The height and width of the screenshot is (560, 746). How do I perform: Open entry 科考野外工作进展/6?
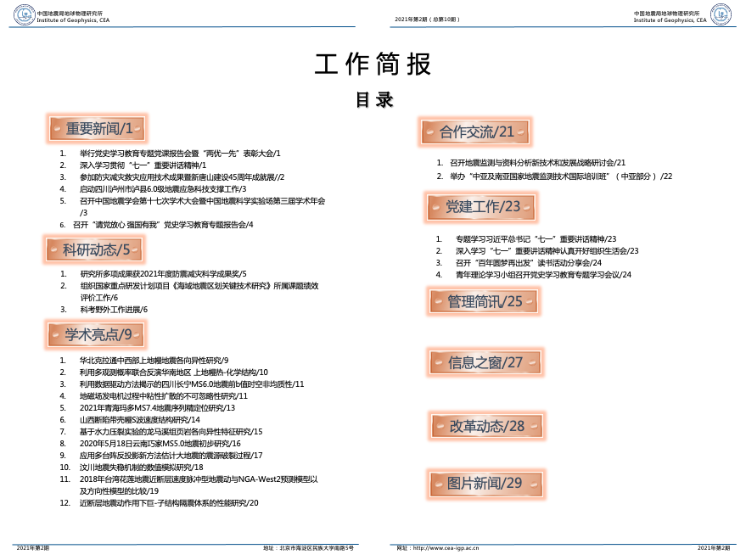[x=114, y=310]
